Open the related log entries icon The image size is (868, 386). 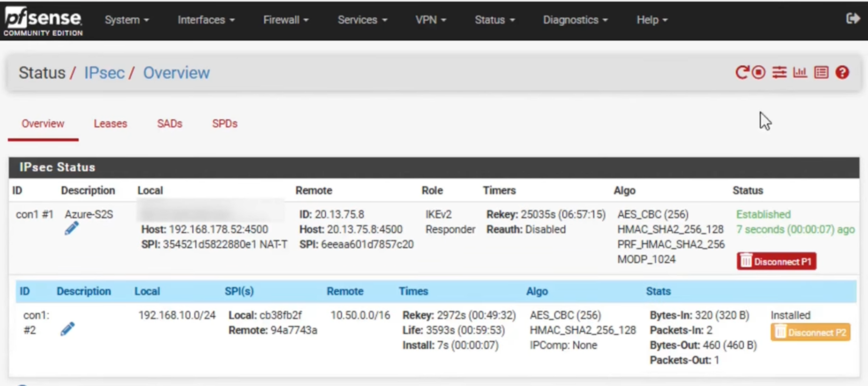tap(821, 72)
